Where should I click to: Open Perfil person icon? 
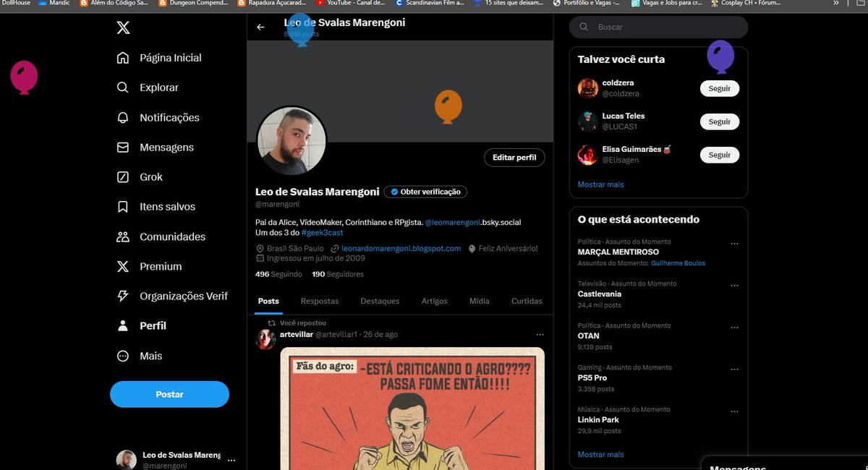pyautogui.click(x=123, y=325)
